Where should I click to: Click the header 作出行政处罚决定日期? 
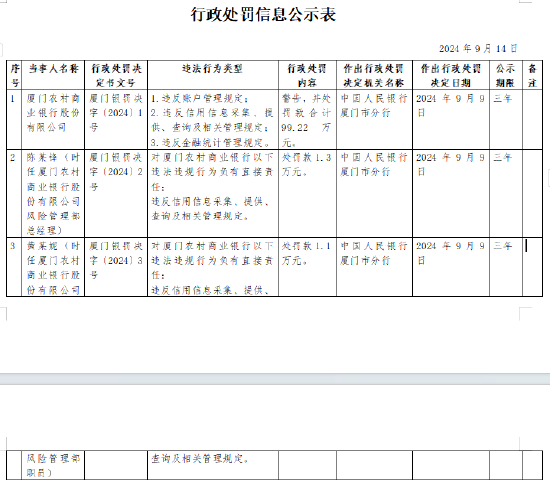[450, 75]
